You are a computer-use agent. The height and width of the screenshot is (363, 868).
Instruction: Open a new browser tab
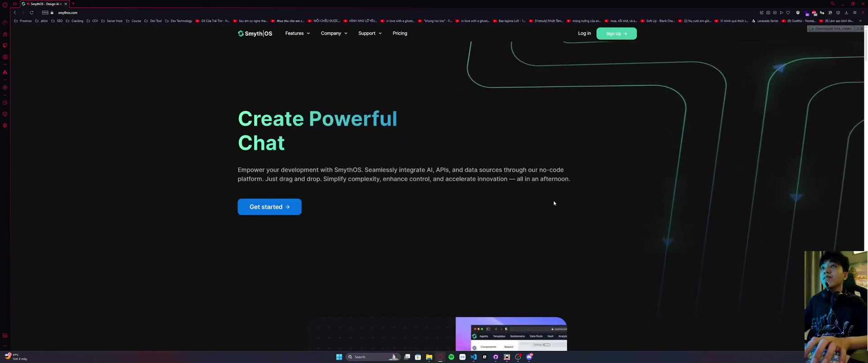coord(73,4)
